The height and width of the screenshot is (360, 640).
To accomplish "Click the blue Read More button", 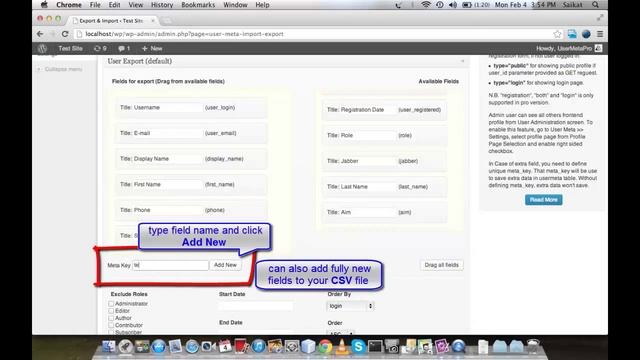I will coord(543,200).
